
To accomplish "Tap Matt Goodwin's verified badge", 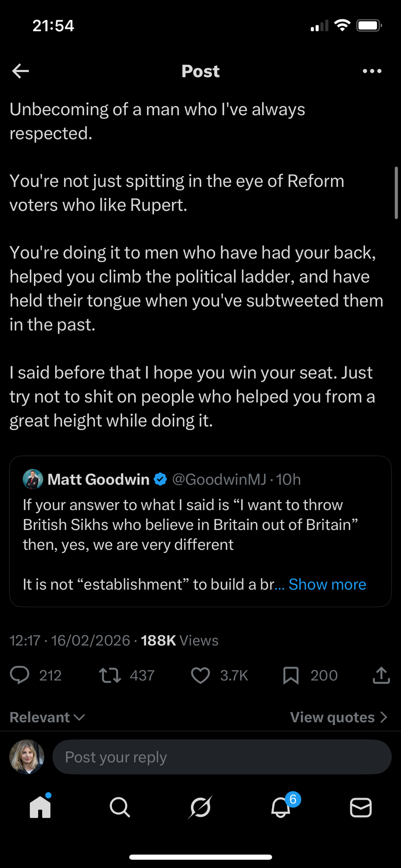I will (x=161, y=480).
